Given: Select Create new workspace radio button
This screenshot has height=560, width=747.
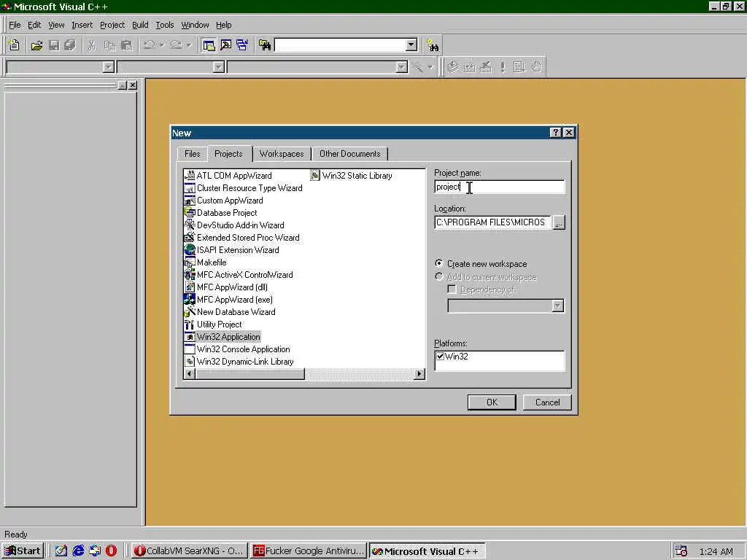Looking at the screenshot, I should point(438,263).
